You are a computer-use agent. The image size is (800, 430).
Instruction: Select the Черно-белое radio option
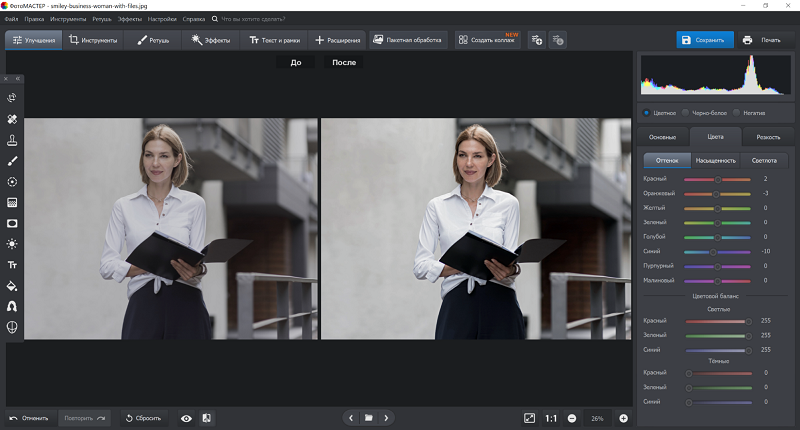click(x=686, y=113)
